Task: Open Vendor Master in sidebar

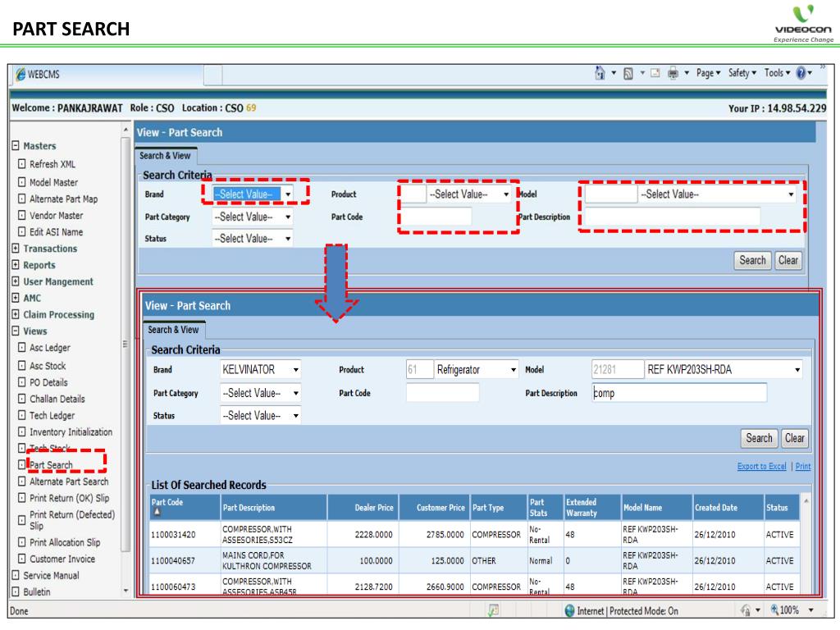Action: coord(57,216)
